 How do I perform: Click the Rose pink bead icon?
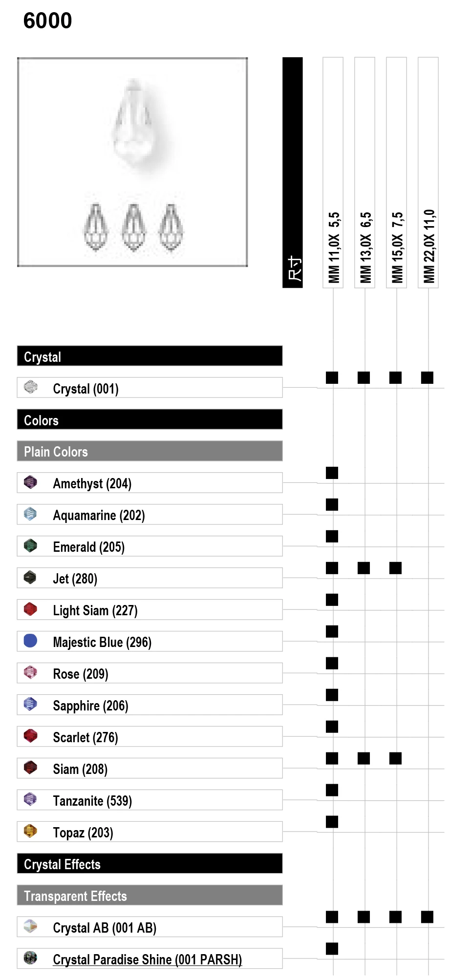(30, 673)
